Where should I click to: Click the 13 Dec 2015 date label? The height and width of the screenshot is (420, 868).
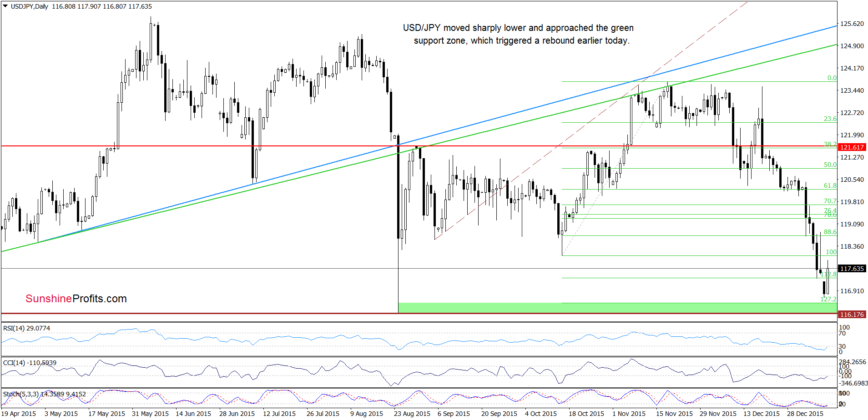[x=762, y=414]
